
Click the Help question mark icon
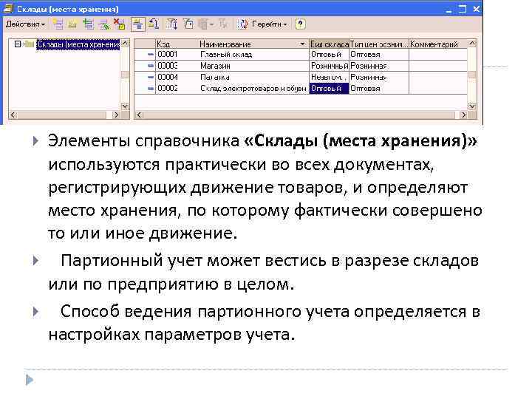click(300, 24)
